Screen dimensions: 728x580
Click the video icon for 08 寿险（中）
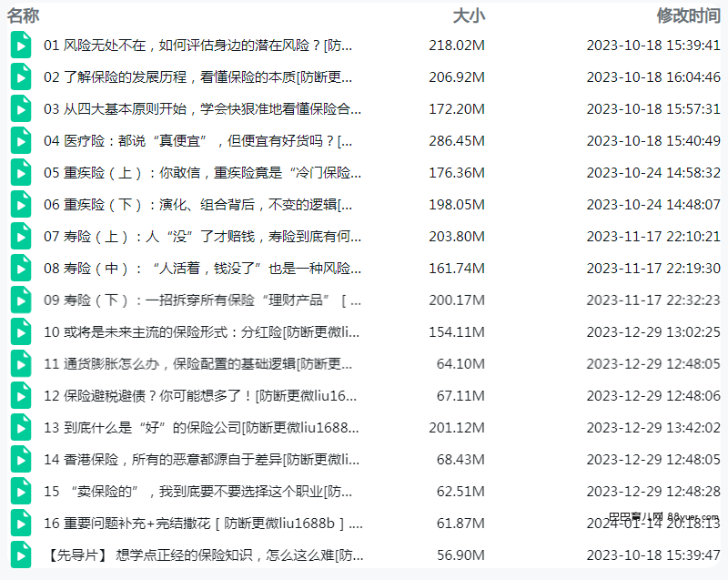(20, 268)
